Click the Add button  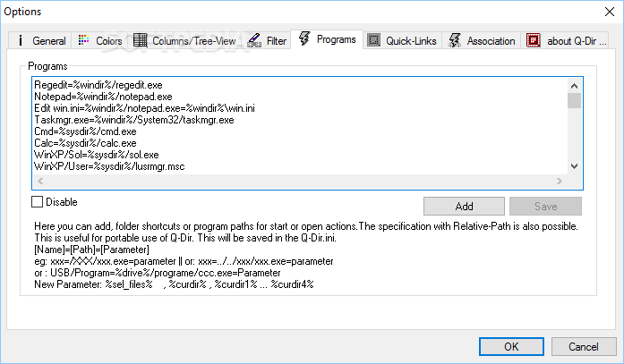click(464, 207)
